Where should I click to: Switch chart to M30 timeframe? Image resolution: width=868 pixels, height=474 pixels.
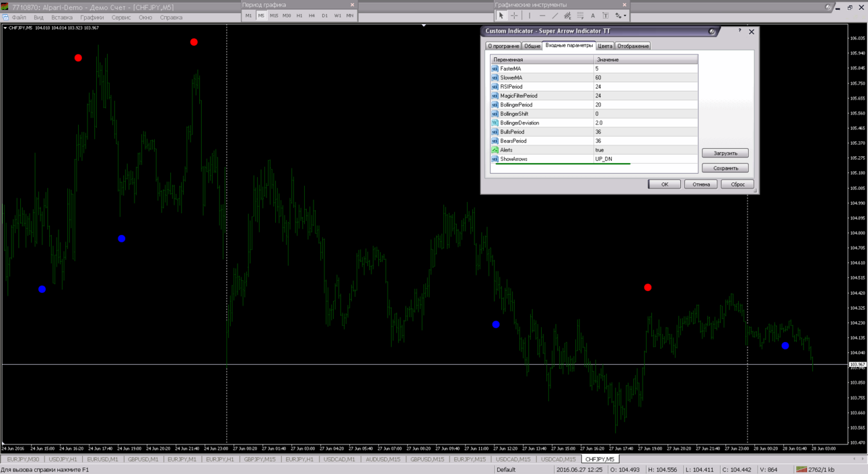click(x=287, y=15)
